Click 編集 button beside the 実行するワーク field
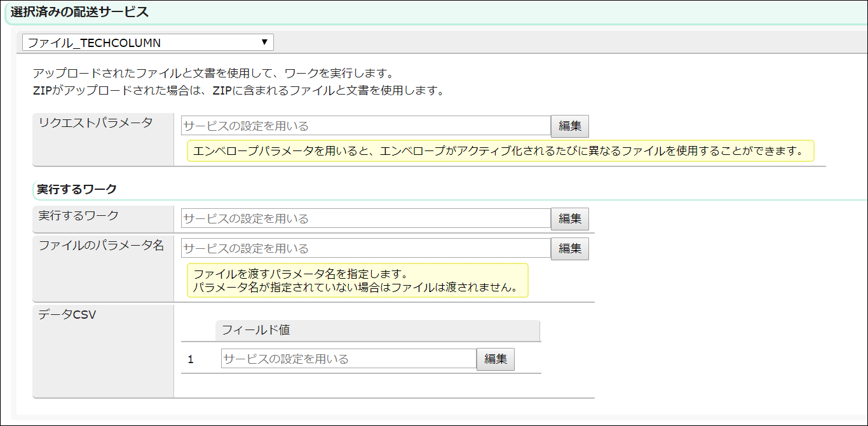 [x=569, y=219]
